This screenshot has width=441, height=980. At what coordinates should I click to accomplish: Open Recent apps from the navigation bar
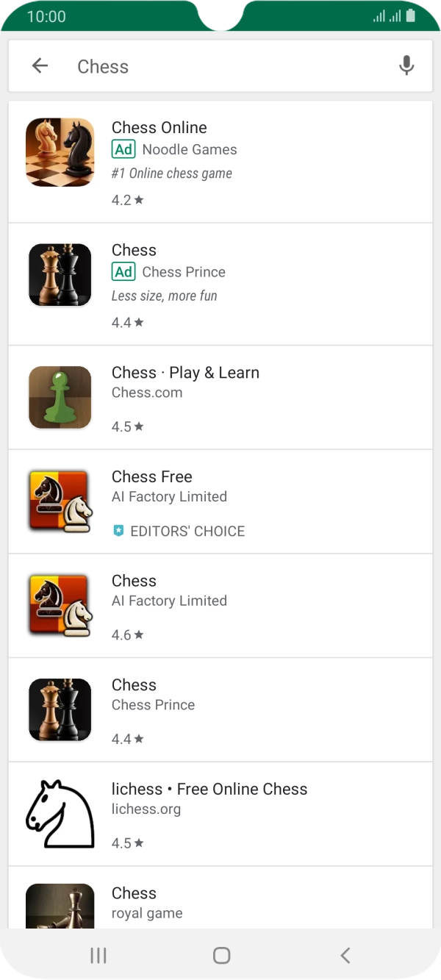pyautogui.click(x=98, y=955)
